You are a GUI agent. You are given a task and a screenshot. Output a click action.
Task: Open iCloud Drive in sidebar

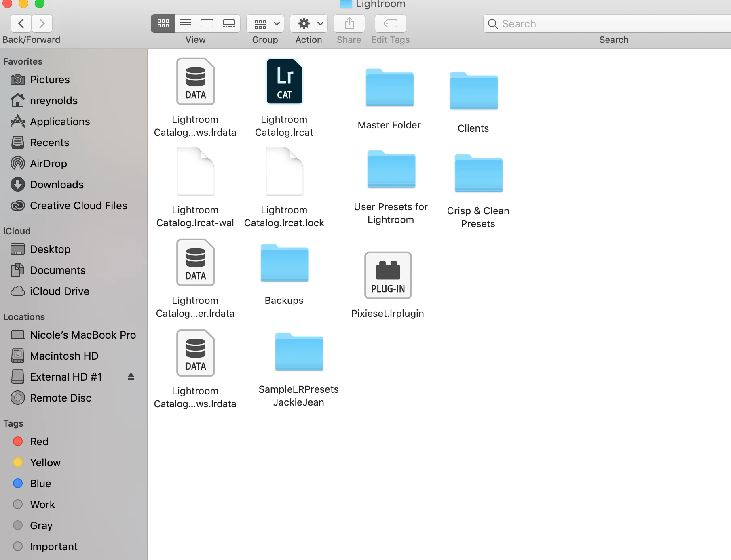point(74,291)
